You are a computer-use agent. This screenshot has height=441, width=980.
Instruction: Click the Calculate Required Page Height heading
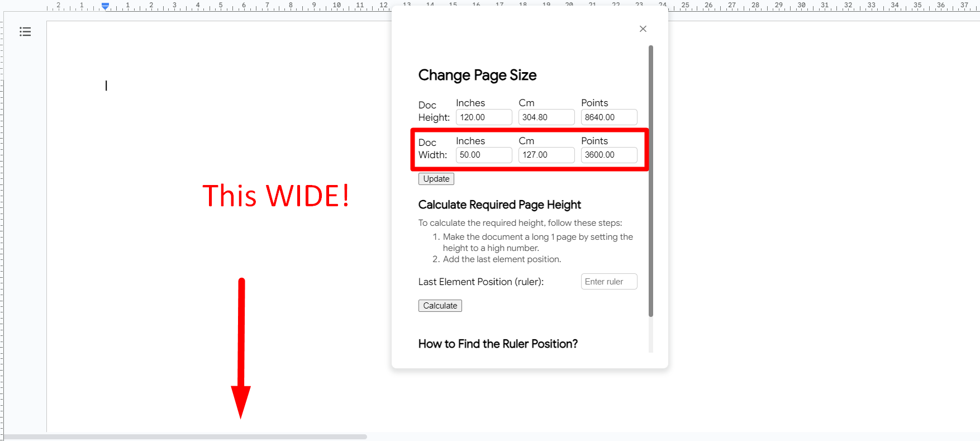point(499,205)
